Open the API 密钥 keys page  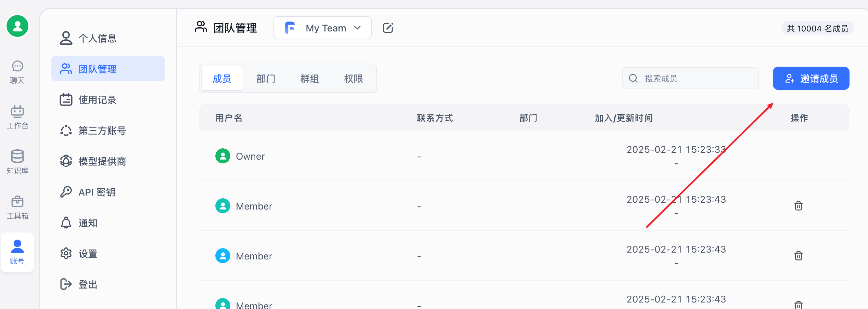(x=97, y=192)
